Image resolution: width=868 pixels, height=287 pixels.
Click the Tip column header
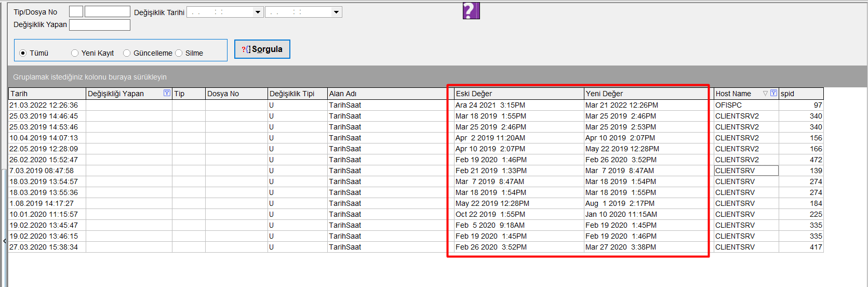point(189,94)
